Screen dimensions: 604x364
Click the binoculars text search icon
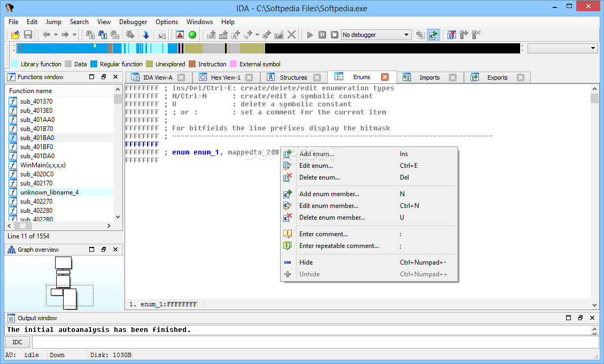tap(103, 35)
